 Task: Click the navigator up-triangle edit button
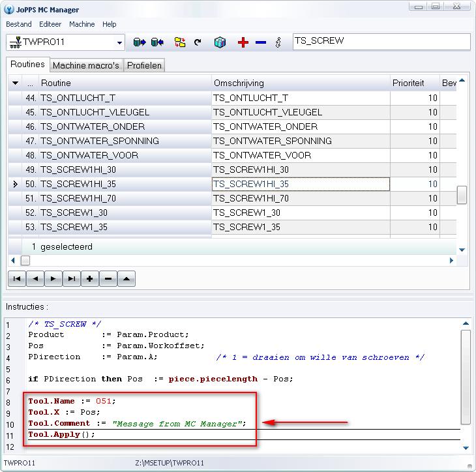click(126, 278)
